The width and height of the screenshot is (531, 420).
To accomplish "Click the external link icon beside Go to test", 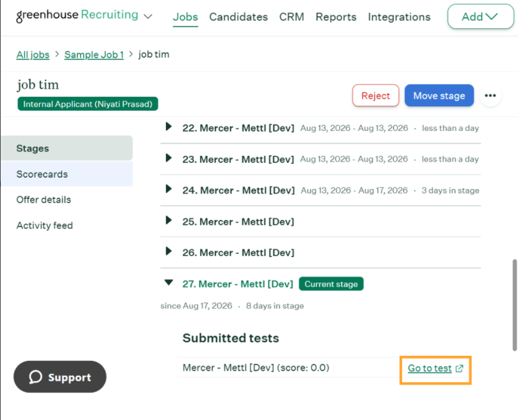I will (460, 368).
